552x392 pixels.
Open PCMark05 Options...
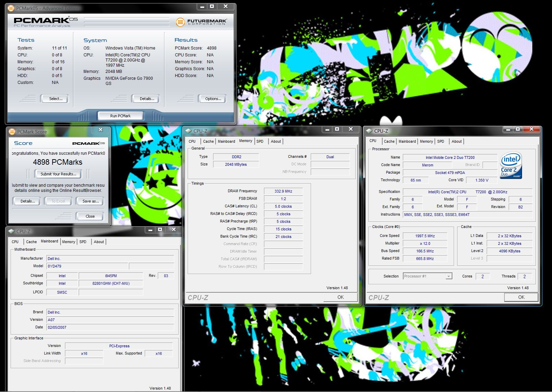pyautogui.click(x=212, y=99)
